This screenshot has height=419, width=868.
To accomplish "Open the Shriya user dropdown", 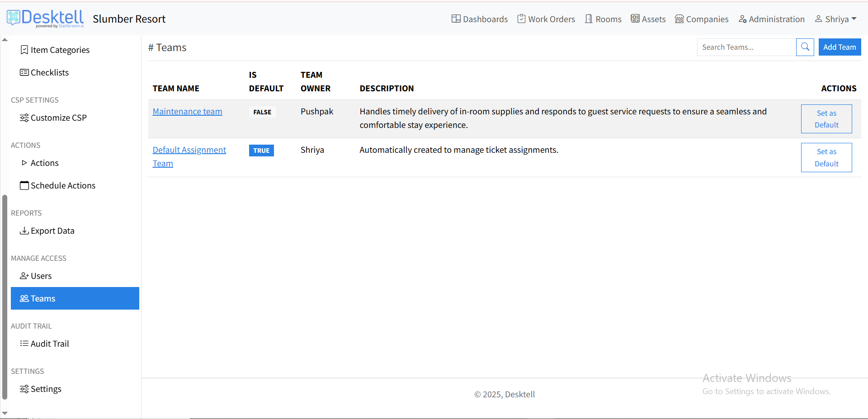I will (x=835, y=19).
